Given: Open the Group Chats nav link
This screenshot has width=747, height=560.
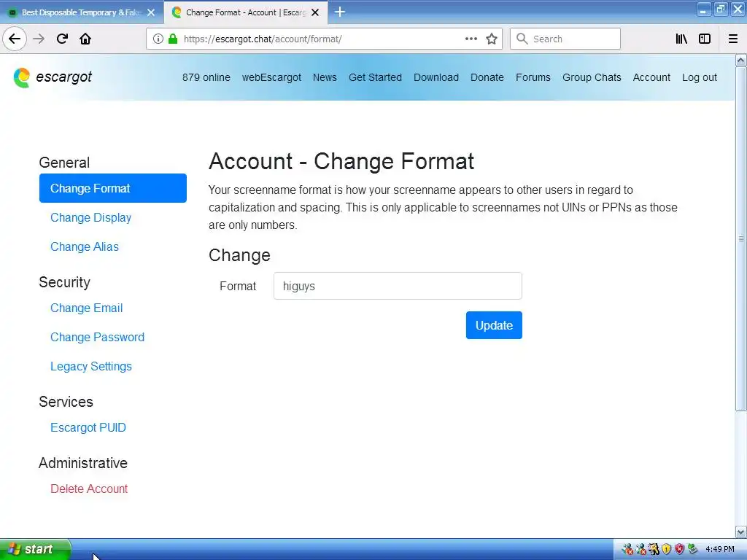Looking at the screenshot, I should coord(592,77).
